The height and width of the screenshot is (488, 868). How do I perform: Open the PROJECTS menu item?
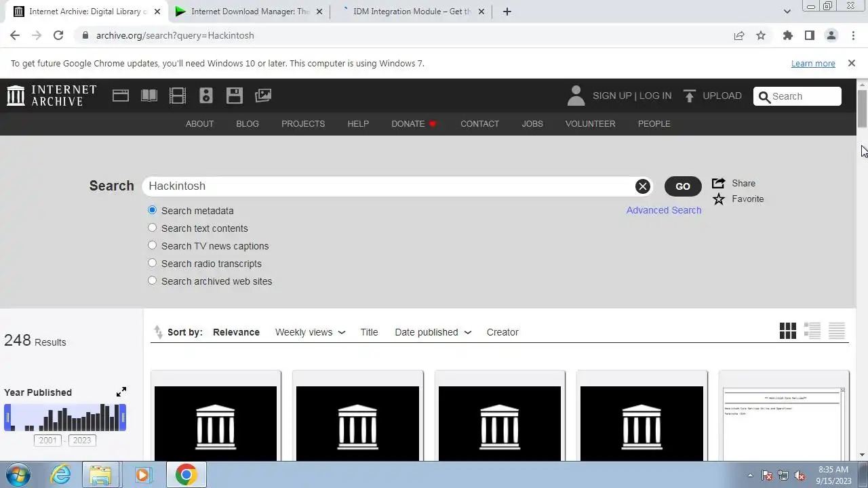pos(303,123)
